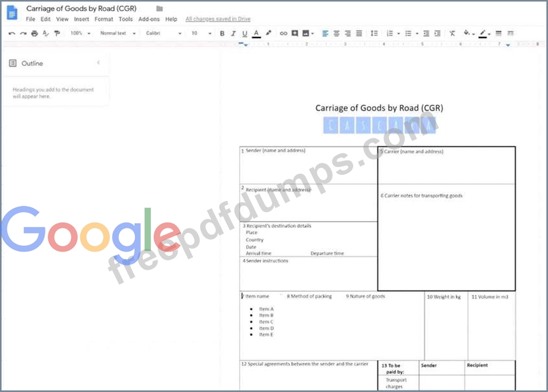Set justified alignment
548x392 pixels.
[359, 33]
